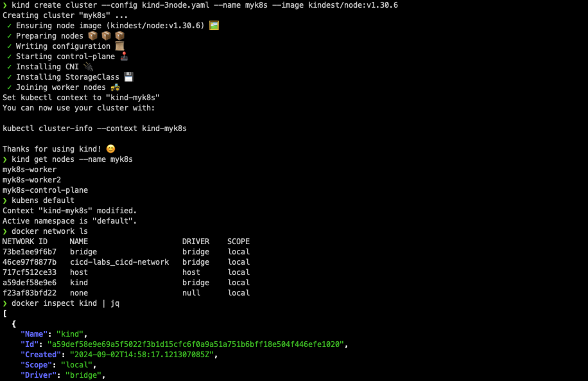The image size is (588, 381).
Task: Click network ID '717cf512ce33'
Action: 30,272
